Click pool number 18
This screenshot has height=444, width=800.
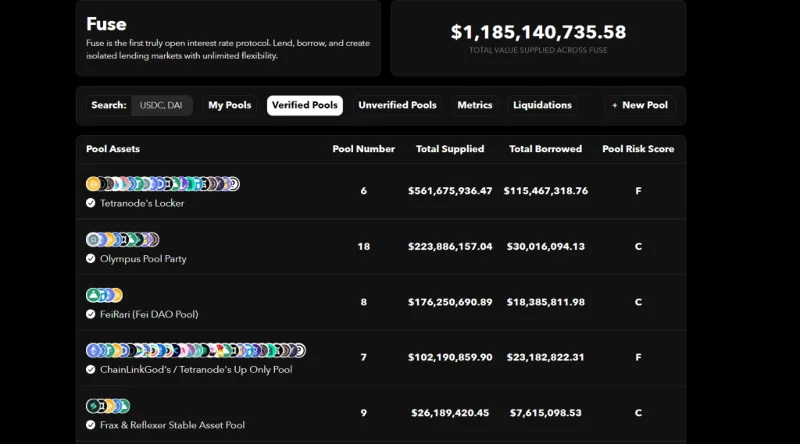click(364, 246)
